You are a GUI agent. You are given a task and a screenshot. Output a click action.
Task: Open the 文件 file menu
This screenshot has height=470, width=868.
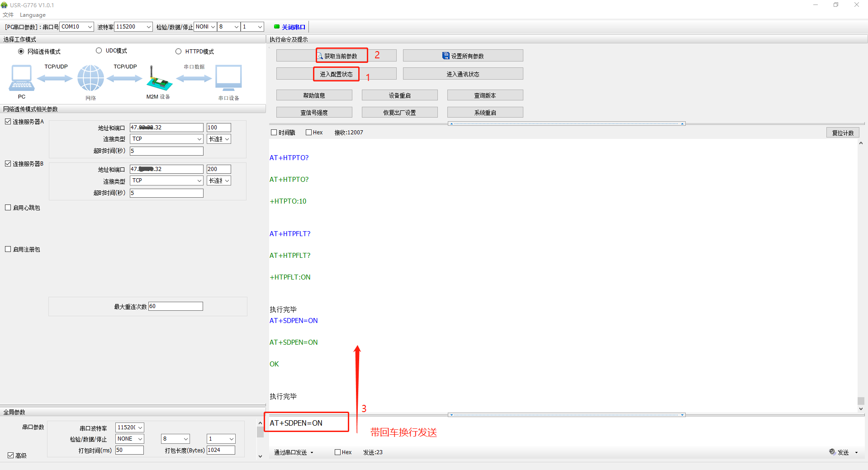pos(8,15)
